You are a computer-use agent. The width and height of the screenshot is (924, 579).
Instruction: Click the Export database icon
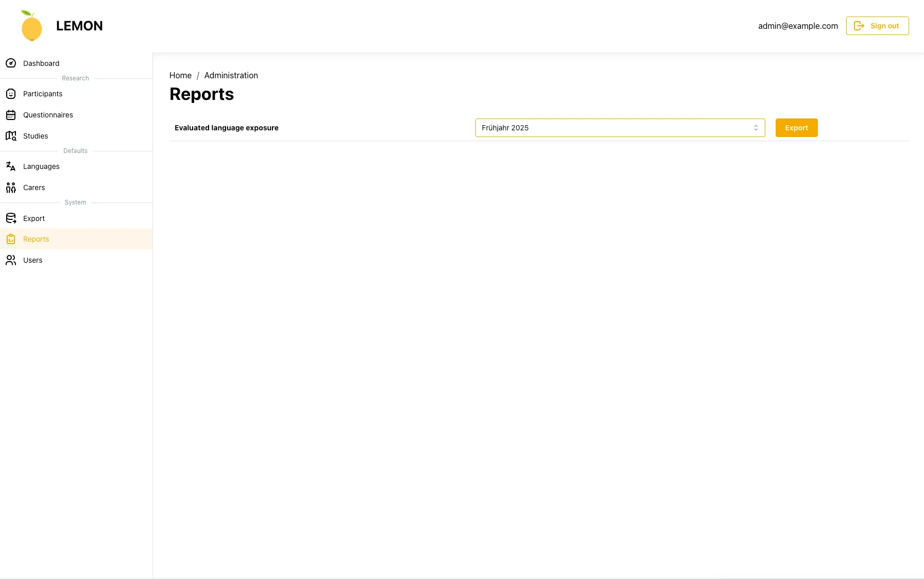click(11, 218)
